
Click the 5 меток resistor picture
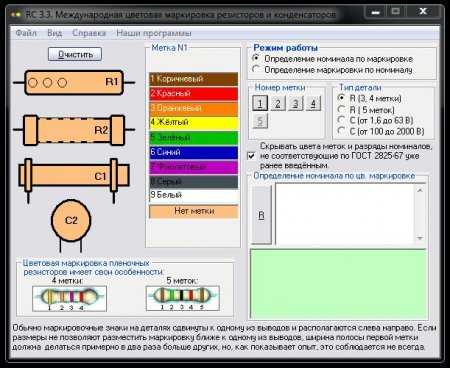183,298
